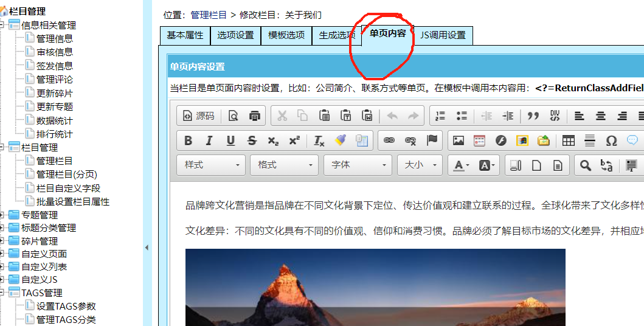This screenshot has width=644, height=326.
Task: Click the block quote icon
Action: (x=533, y=116)
